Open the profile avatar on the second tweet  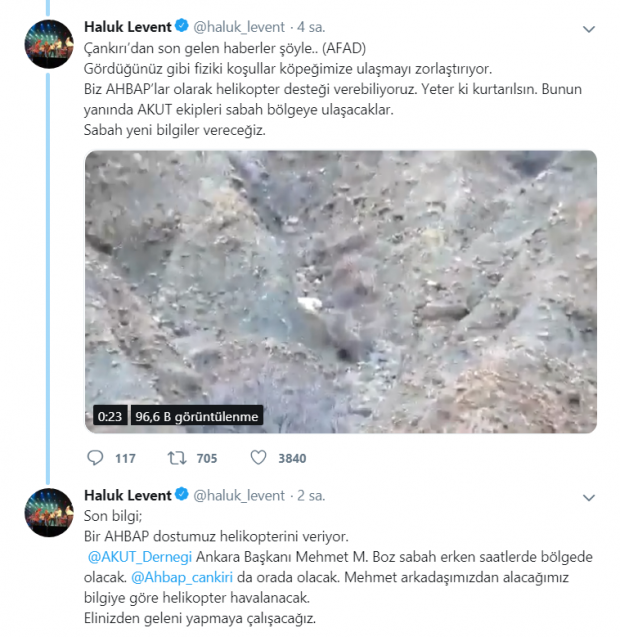(x=48, y=513)
